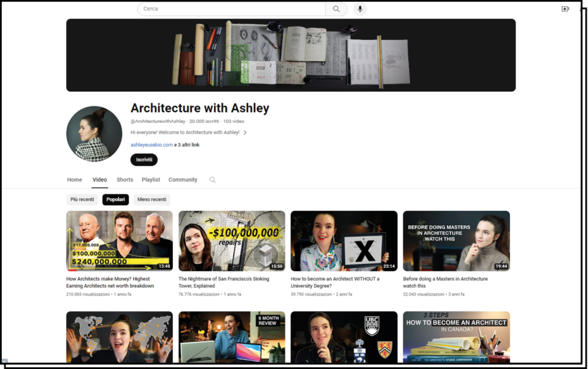Open Architecture with Ashley profile picture

coord(94,134)
